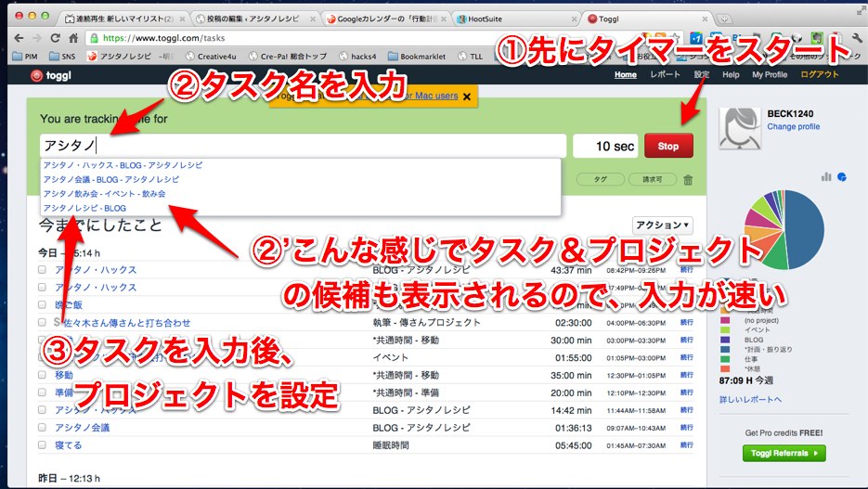Click the Change profile link
The image size is (868, 489).
pos(794,126)
